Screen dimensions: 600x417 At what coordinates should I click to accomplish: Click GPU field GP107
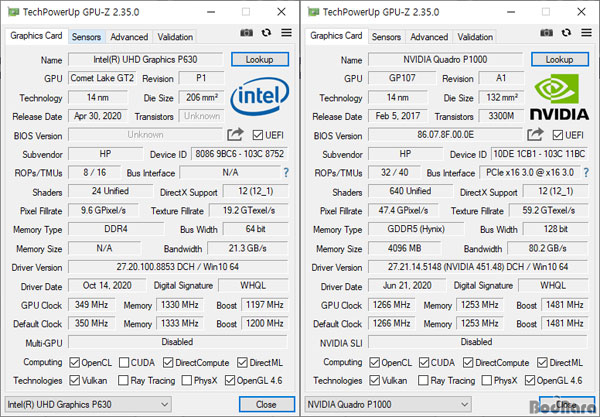[402, 78]
